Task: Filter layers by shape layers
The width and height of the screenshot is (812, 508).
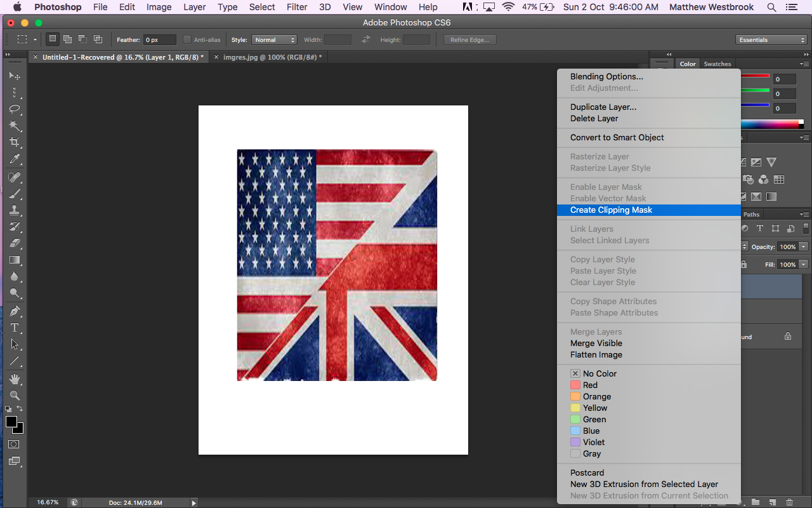Action: (775, 229)
